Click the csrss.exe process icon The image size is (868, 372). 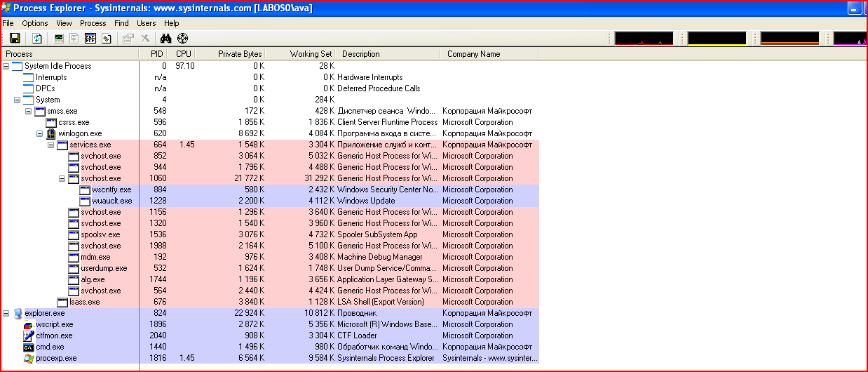click(51, 122)
